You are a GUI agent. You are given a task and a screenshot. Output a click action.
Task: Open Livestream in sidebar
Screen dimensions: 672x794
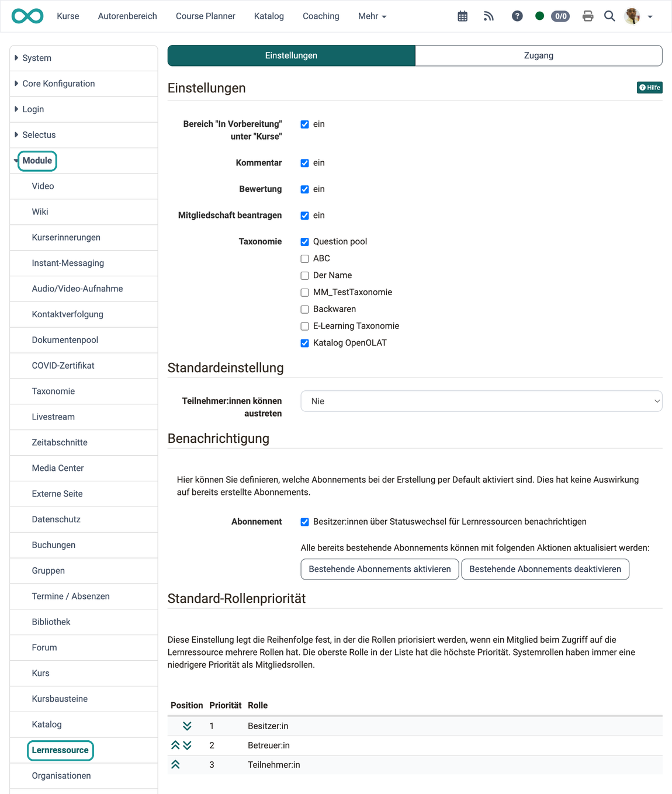(84, 417)
